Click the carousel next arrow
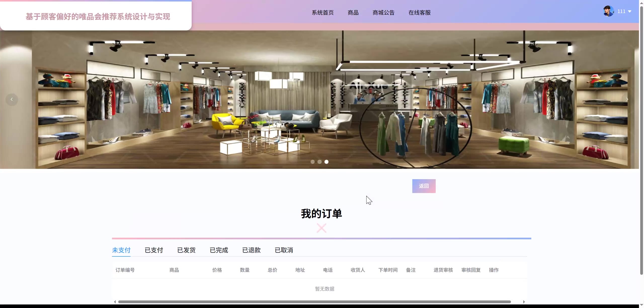Viewport: 644px width, 308px height. tap(627, 99)
